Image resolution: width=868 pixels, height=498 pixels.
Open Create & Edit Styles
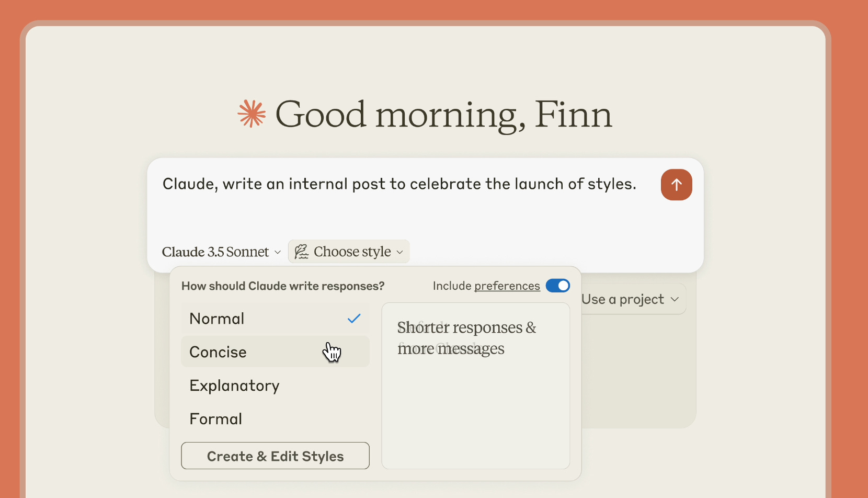(x=275, y=456)
